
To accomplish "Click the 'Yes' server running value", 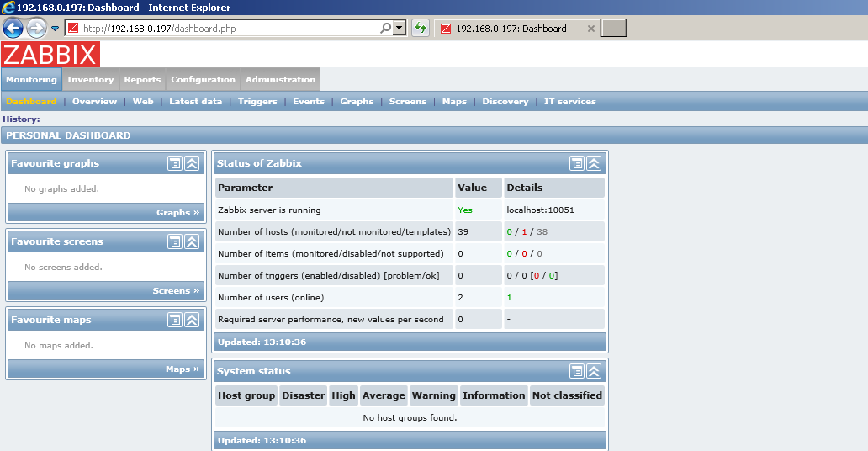I will [x=465, y=210].
